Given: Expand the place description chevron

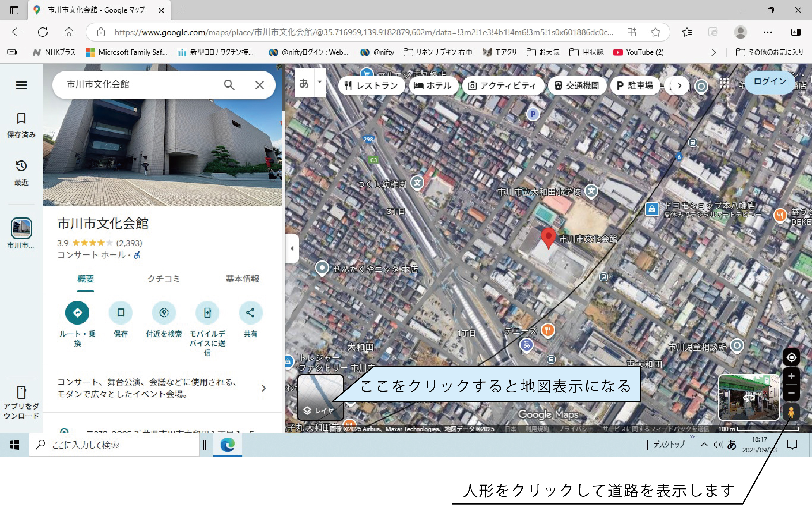Looking at the screenshot, I should tap(263, 388).
